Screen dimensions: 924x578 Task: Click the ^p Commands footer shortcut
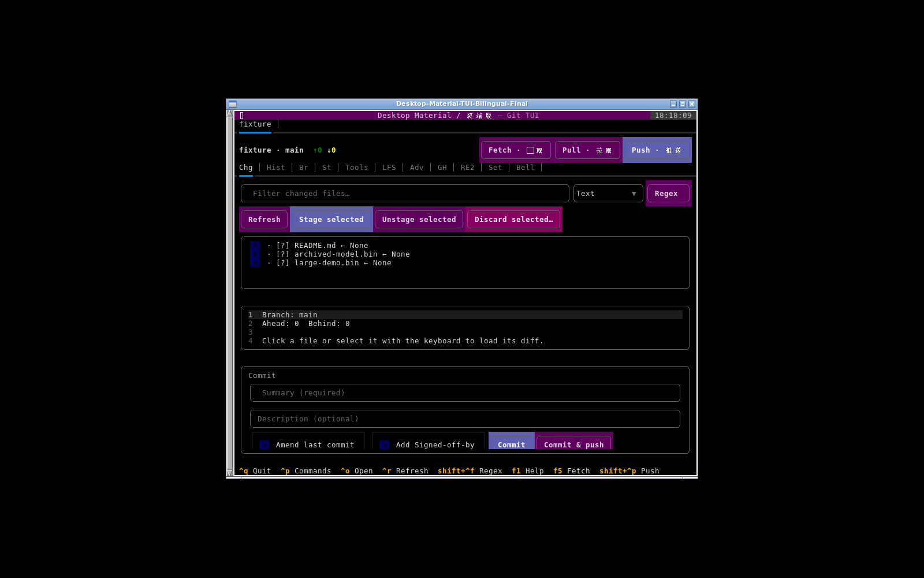(x=306, y=471)
